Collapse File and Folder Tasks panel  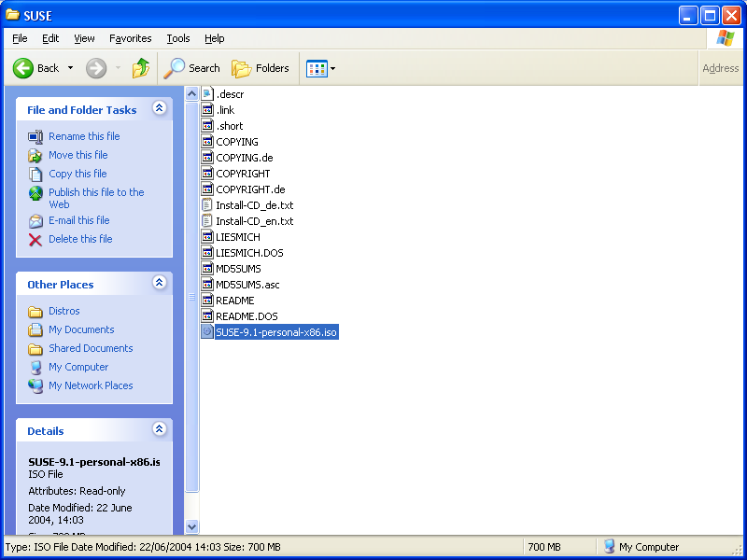[159, 109]
